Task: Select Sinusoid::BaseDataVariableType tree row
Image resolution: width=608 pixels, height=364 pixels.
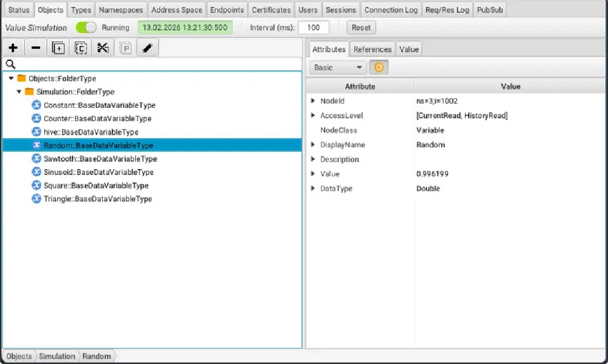Action: tap(152, 171)
